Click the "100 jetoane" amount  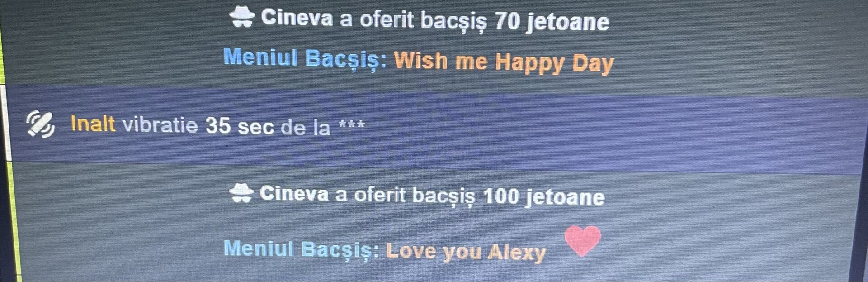point(543,197)
